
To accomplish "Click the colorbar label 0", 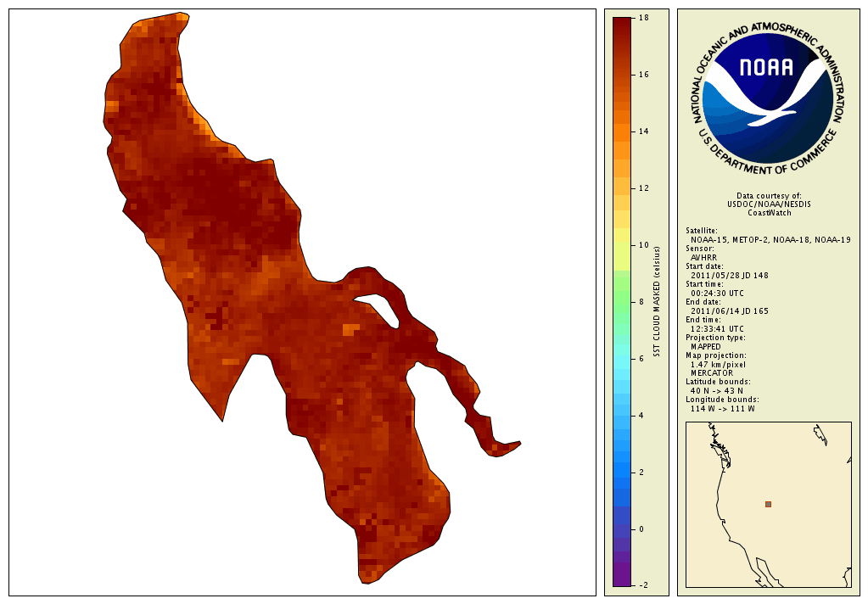I will click(641, 529).
